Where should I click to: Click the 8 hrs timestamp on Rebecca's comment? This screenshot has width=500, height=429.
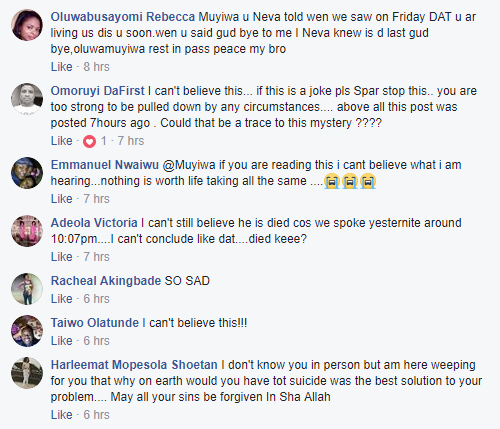click(96, 67)
